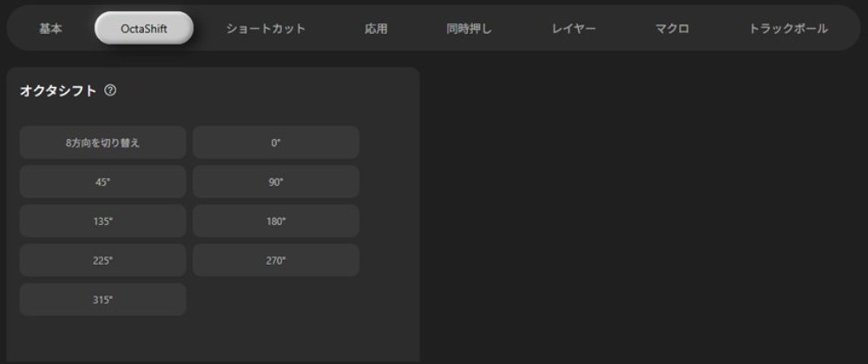
Task: Switch to the 応用 tab
Action: (x=376, y=29)
